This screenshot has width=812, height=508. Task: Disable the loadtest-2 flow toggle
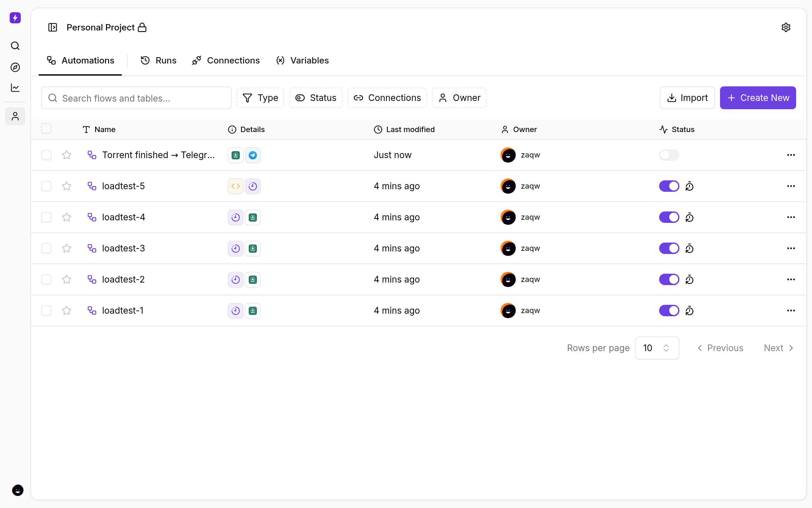coord(669,279)
